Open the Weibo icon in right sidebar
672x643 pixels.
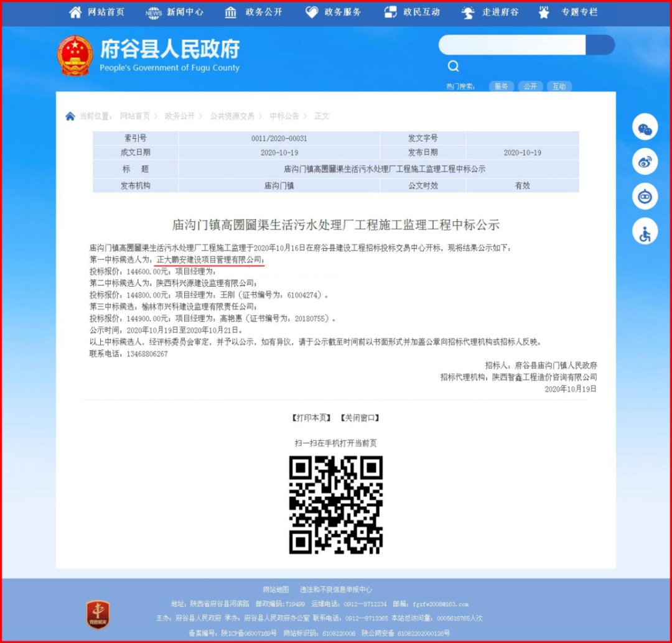[645, 162]
